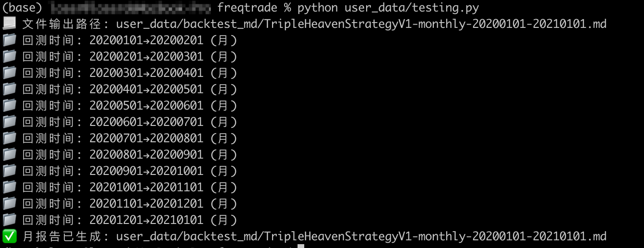Click the folder icon for 20200701→20200801
Image resolution: width=644 pixels, height=248 pixels.
coord(9,138)
